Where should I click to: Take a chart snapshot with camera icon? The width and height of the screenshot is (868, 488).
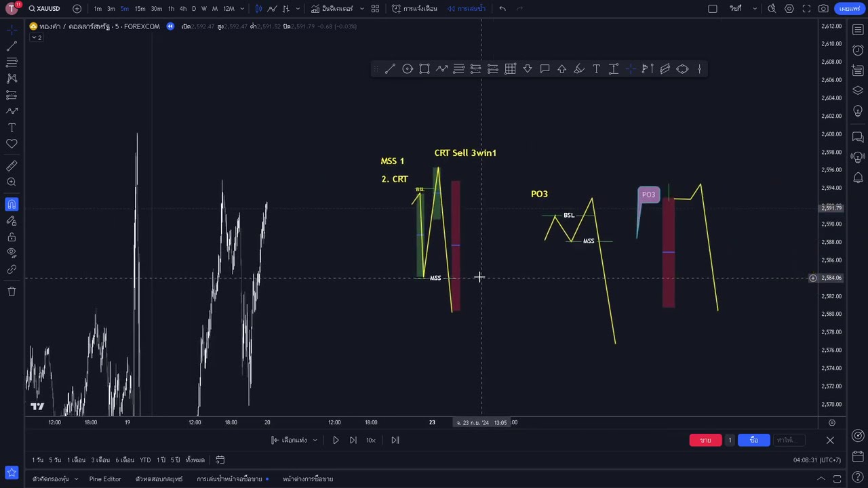[x=823, y=9]
